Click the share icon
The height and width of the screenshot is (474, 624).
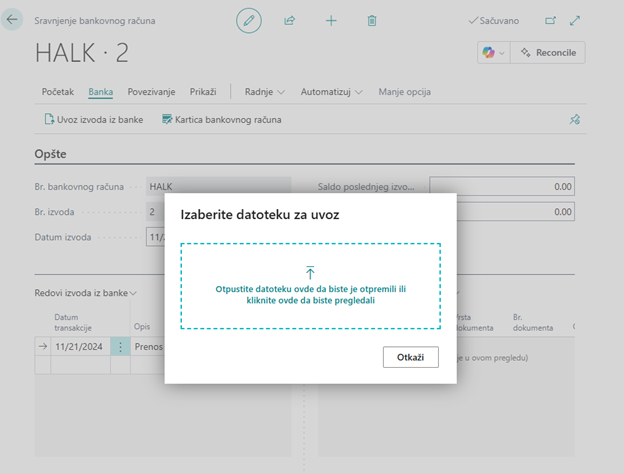coord(290,20)
